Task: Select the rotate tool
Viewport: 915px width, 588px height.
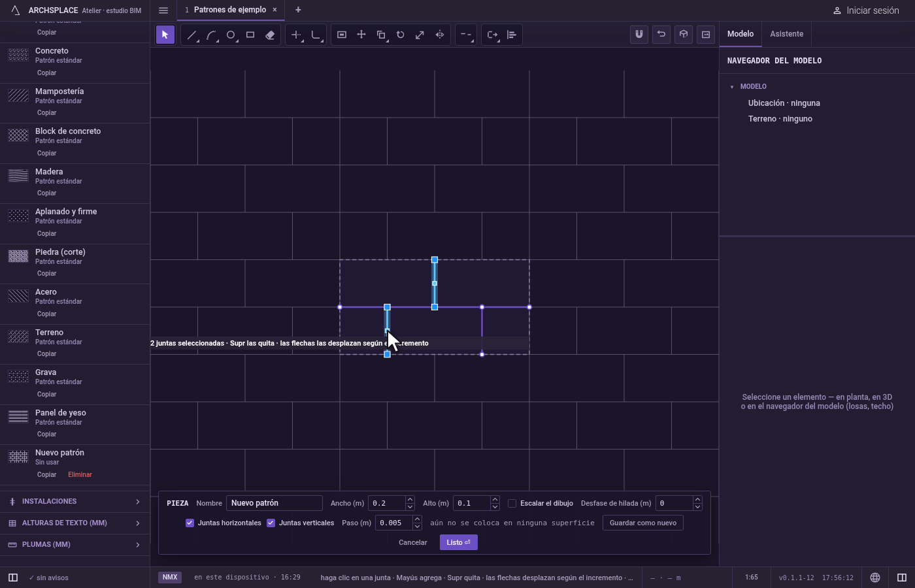Action: pyautogui.click(x=401, y=35)
